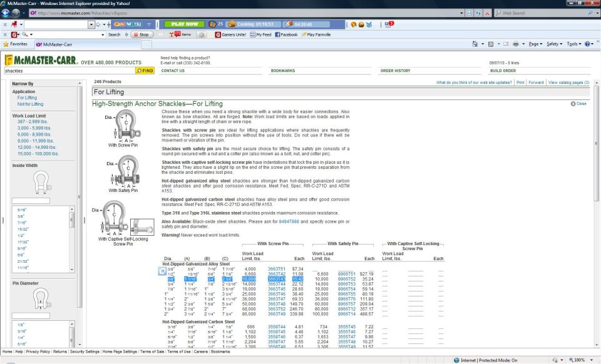Open the Page menu

coord(535,44)
